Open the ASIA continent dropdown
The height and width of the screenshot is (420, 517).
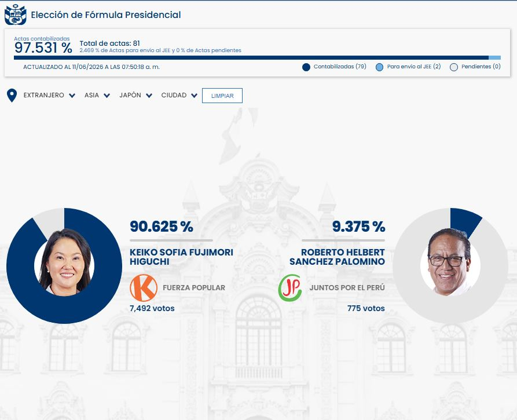tap(97, 96)
